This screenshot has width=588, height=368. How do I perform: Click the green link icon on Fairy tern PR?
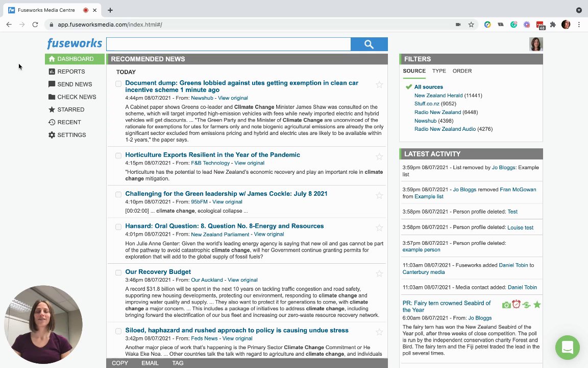(x=527, y=305)
